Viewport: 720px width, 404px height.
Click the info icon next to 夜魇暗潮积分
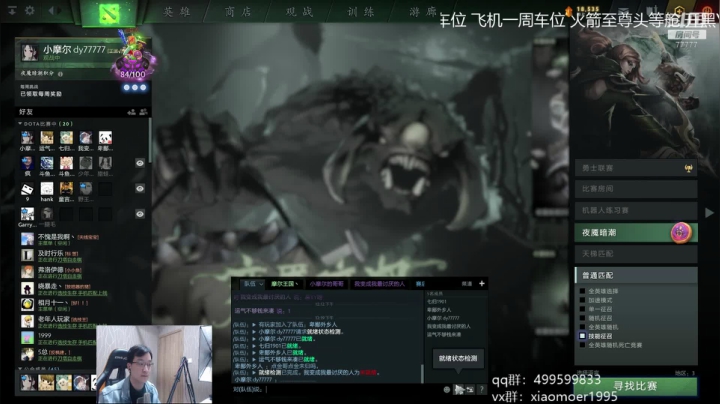pos(61,73)
